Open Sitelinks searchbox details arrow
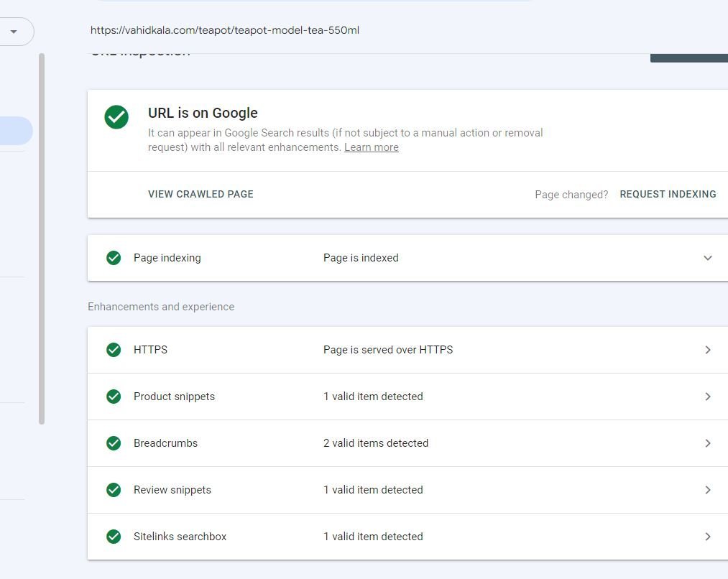 tap(708, 537)
